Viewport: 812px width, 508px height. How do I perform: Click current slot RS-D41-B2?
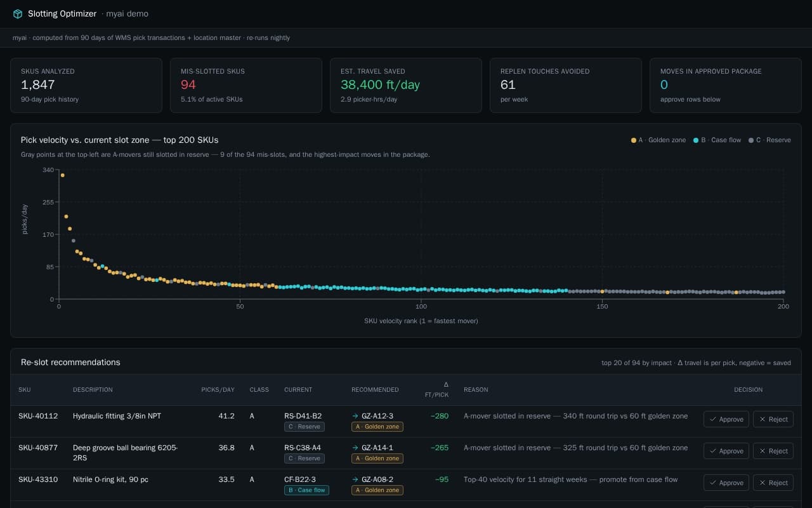303,416
